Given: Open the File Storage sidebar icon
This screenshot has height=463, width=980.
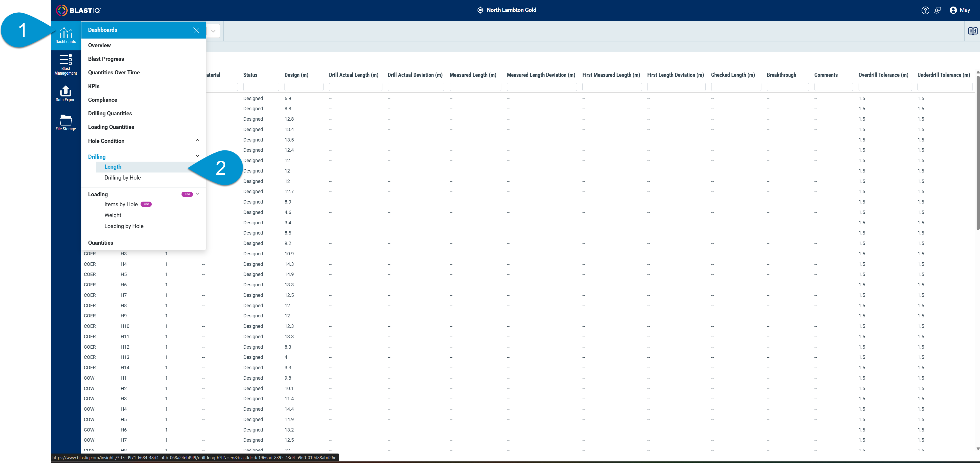Looking at the screenshot, I should [66, 123].
